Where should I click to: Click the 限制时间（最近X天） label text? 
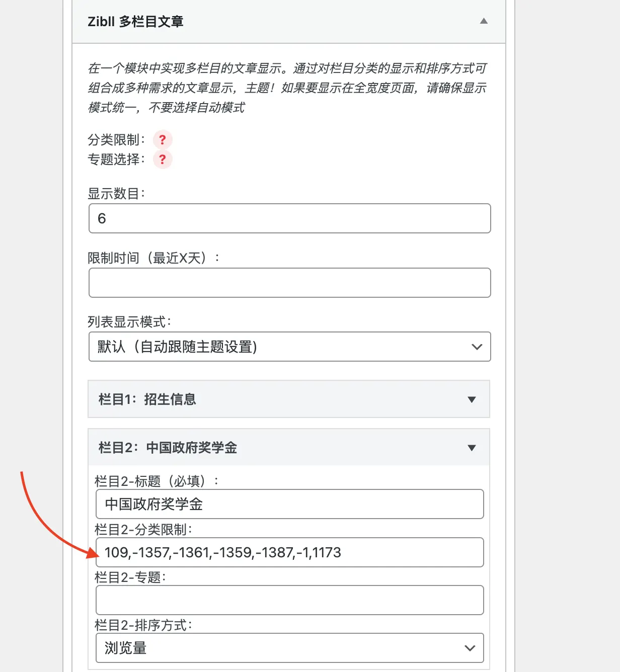153,258
